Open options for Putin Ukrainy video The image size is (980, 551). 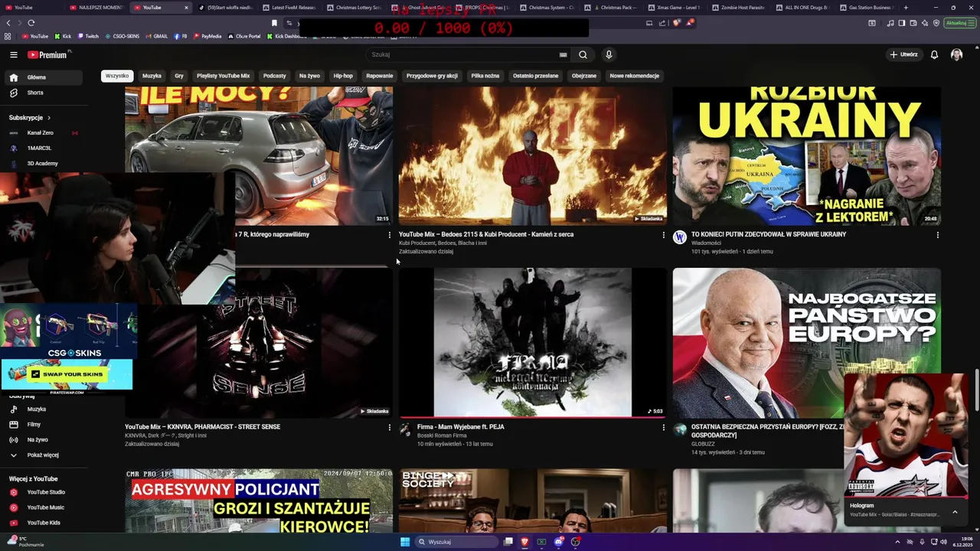point(937,235)
